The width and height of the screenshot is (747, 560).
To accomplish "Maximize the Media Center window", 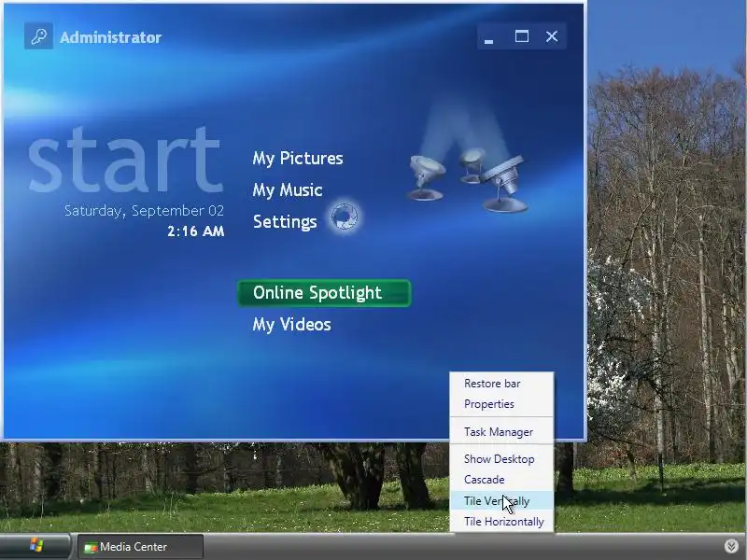I will (522, 36).
